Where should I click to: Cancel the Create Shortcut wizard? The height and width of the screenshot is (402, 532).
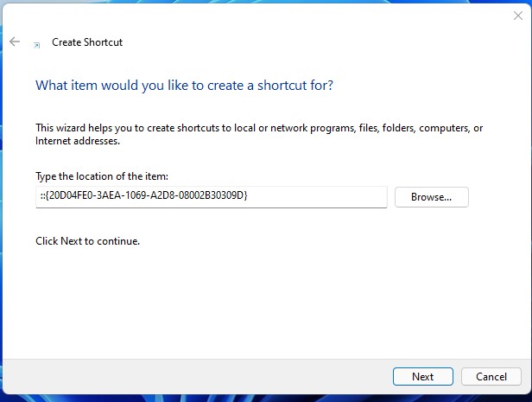(x=491, y=377)
